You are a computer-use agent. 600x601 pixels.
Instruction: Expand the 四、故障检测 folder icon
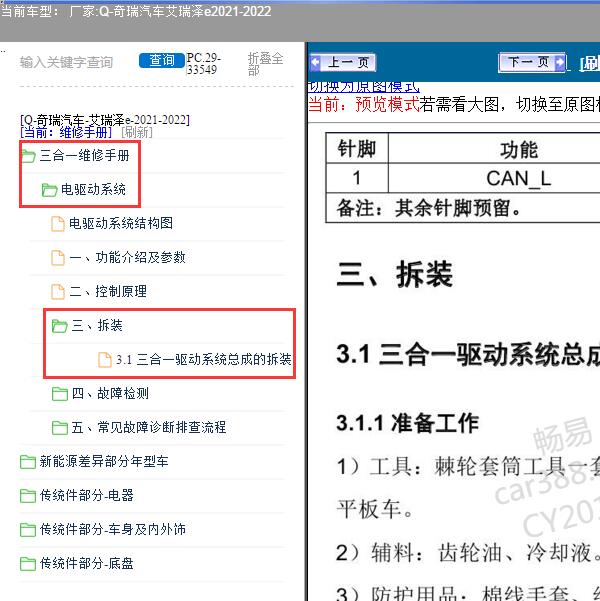point(59,394)
